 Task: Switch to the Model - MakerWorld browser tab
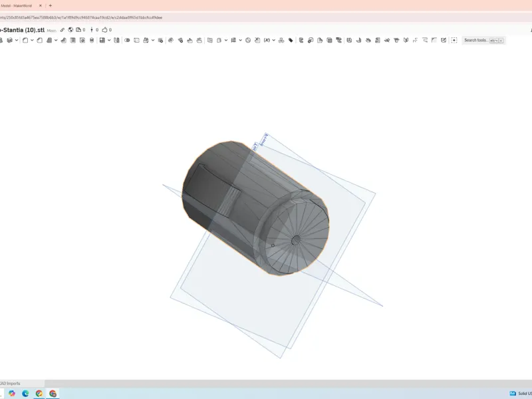pos(17,5)
